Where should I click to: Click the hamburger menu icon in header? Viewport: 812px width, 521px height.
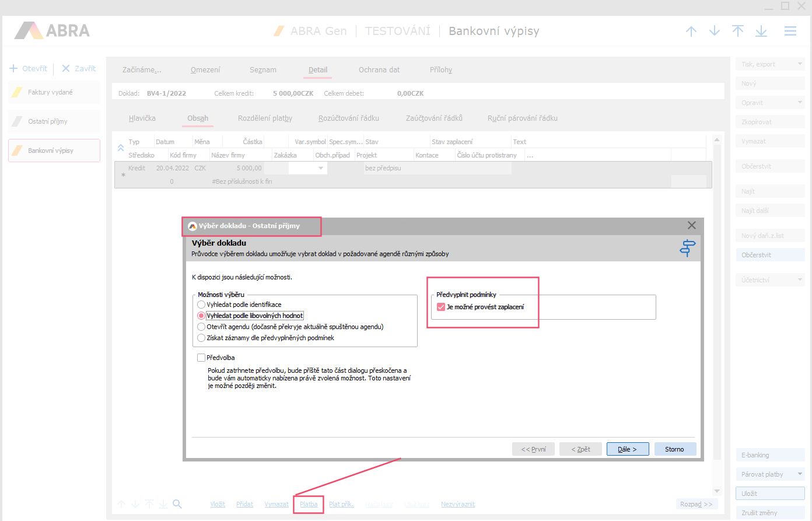[790, 32]
